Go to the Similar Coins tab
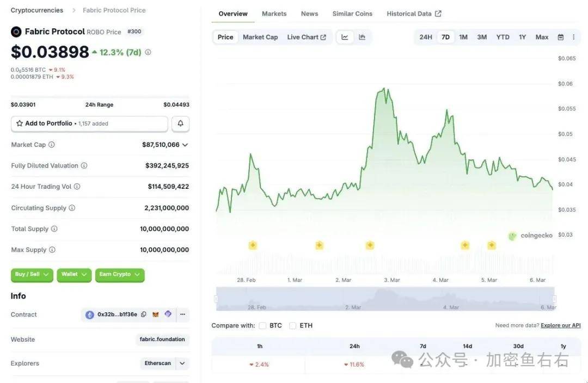This screenshot has height=383, width=588. (352, 14)
